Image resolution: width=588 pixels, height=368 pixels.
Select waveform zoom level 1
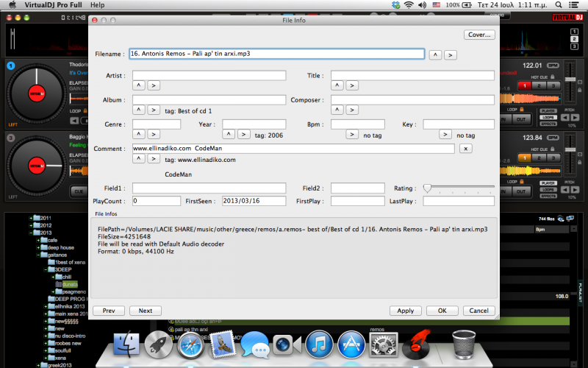pos(574,32)
